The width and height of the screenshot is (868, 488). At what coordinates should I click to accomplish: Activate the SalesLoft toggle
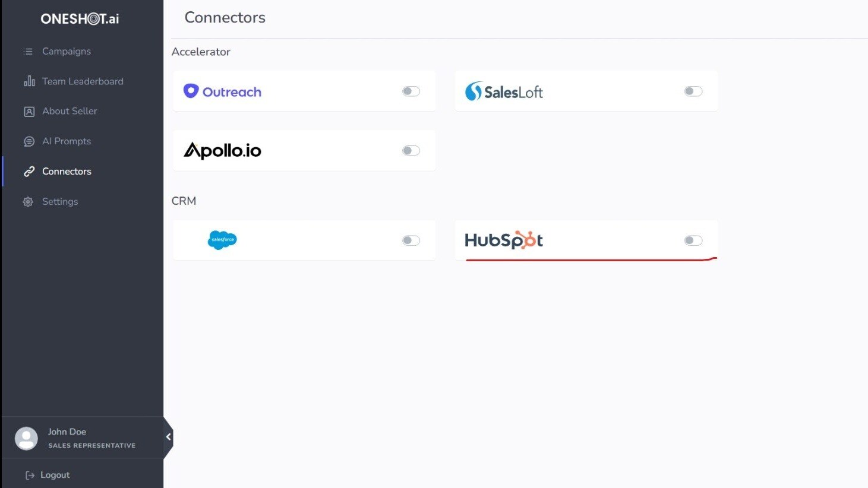point(692,91)
